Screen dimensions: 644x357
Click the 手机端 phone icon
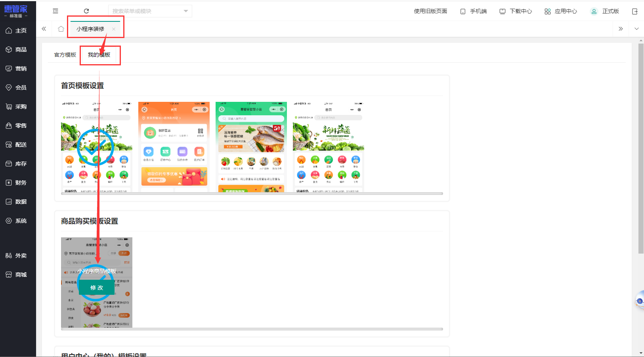pyautogui.click(x=463, y=11)
